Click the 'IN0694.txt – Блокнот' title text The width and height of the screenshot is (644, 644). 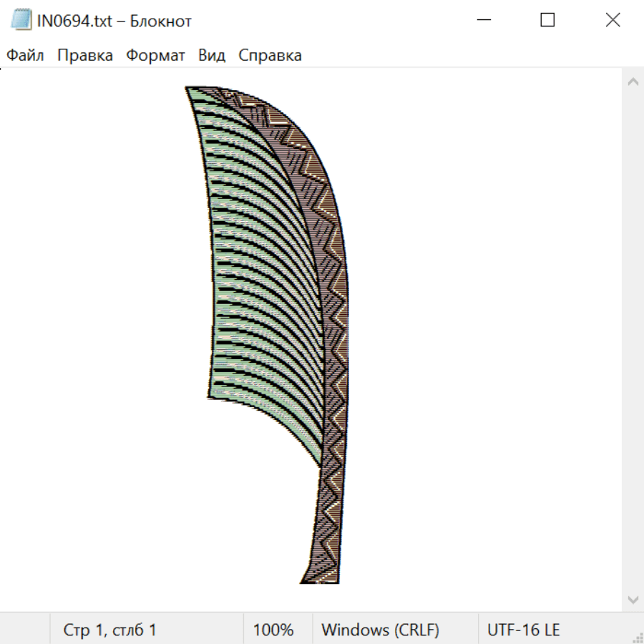tap(114, 21)
